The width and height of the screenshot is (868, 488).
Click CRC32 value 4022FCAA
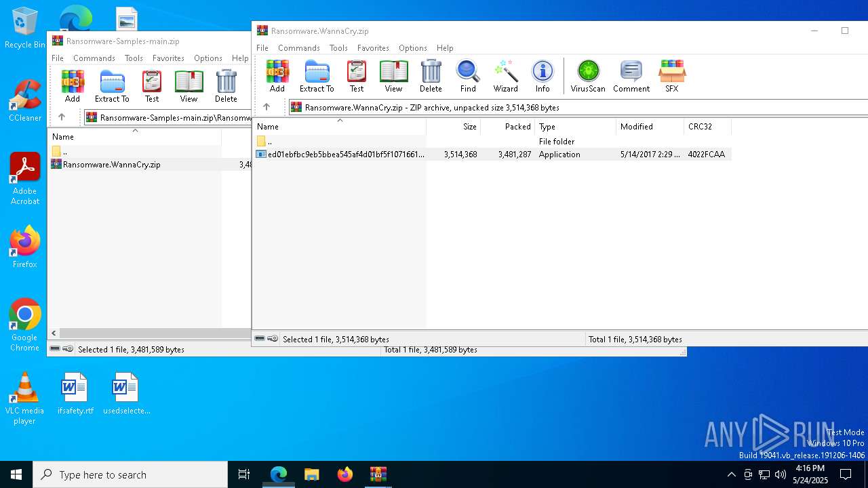[707, 155]
